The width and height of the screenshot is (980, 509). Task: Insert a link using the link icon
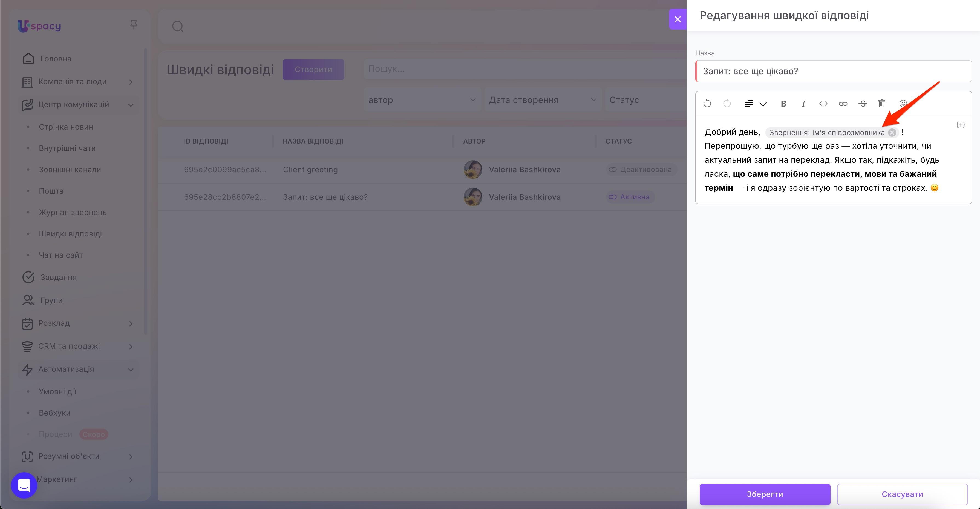pyautogui.click(x=843, y=104)
